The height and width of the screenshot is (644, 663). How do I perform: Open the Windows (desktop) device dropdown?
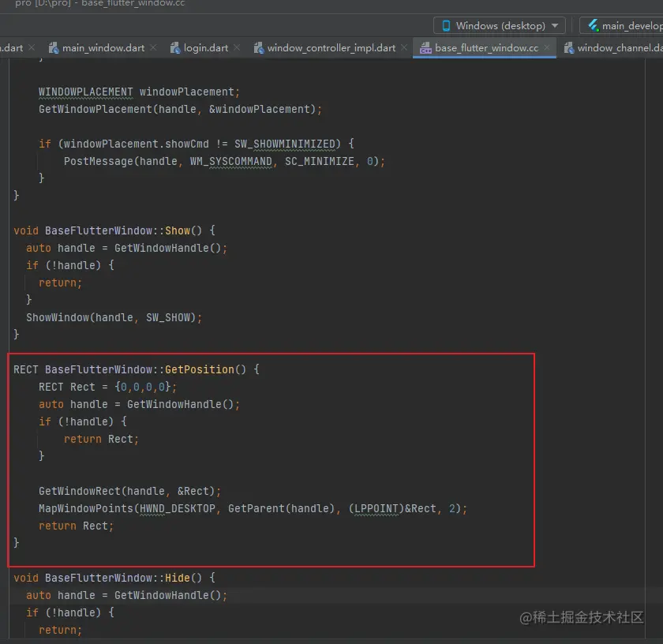500,26
